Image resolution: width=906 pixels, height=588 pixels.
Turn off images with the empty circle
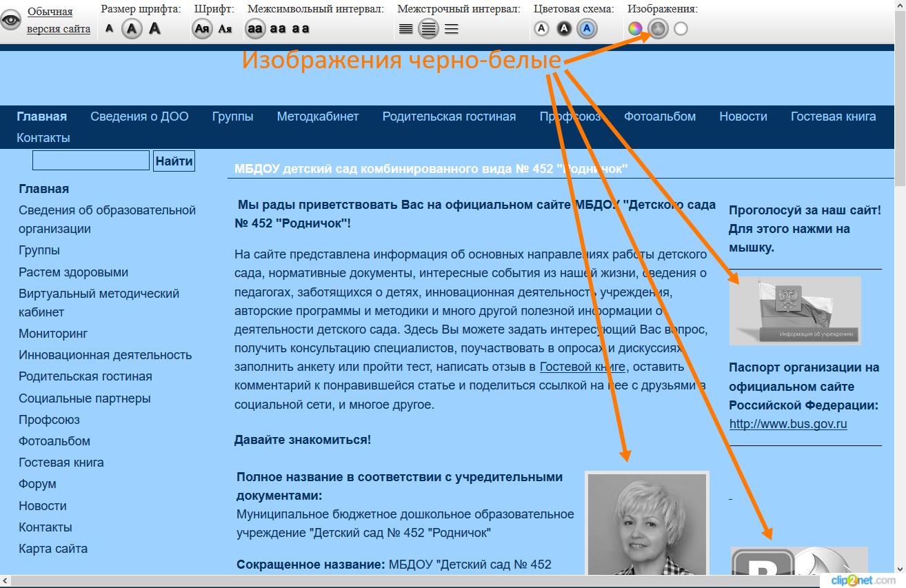(x=681, y=29)
